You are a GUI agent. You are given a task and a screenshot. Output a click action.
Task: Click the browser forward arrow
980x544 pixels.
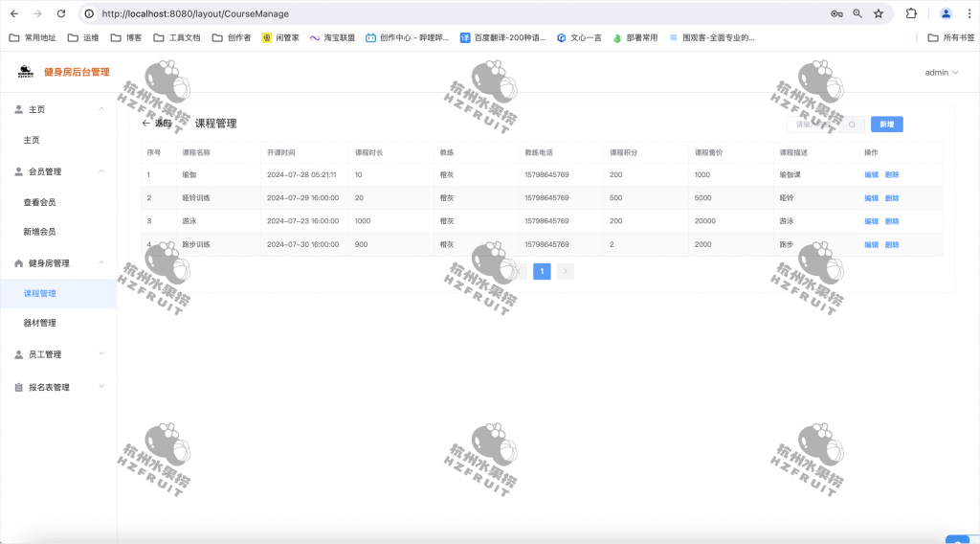coord(37,13)
